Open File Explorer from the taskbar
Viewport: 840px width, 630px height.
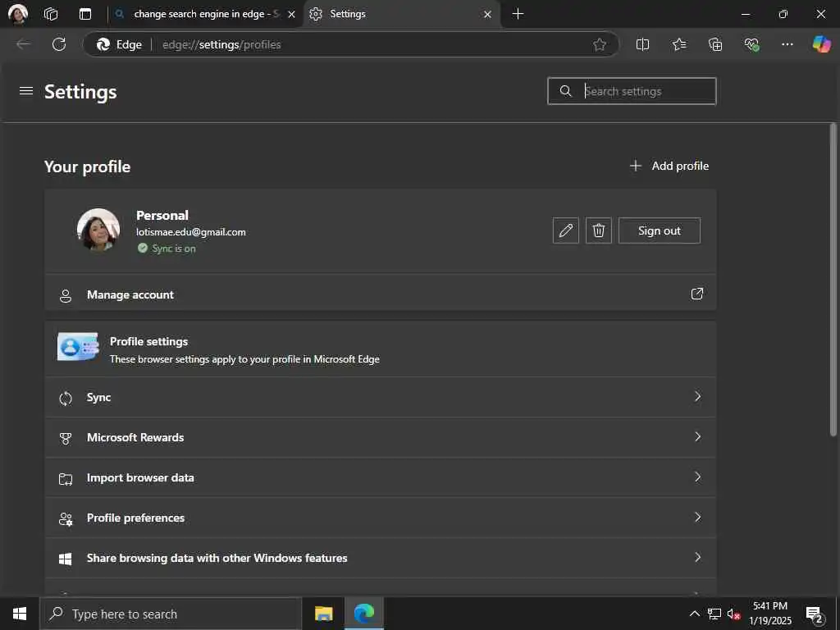point(323,614)
